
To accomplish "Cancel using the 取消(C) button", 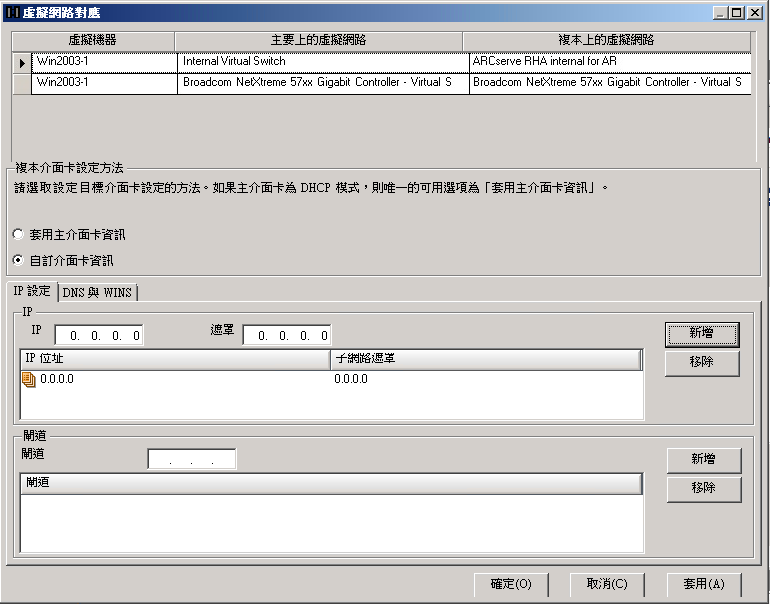I will pyautogui.click(x=607, y=584).
